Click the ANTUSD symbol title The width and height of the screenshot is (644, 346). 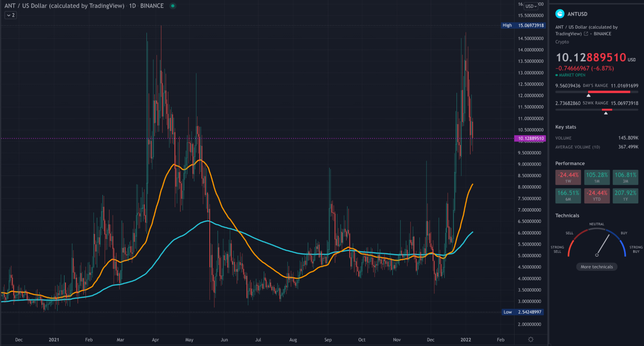click(577, 14)
